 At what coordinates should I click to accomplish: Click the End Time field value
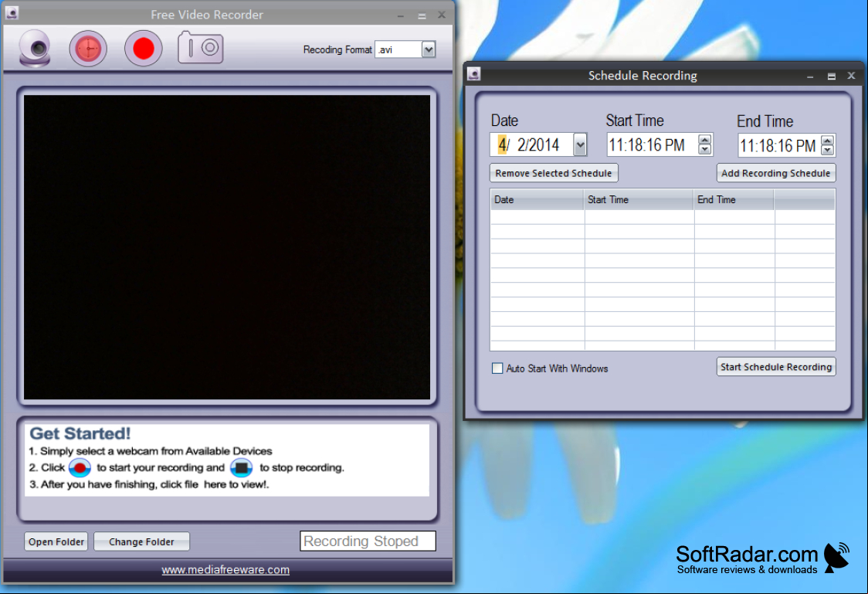coord(777,146)
